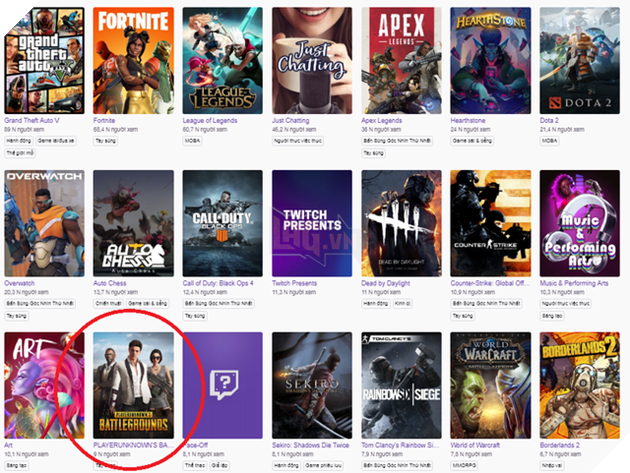Click the Counter-Strike cover image
The height and width of the screenshot is (473, 630).
pyautogui.click(x=491, y=223)
